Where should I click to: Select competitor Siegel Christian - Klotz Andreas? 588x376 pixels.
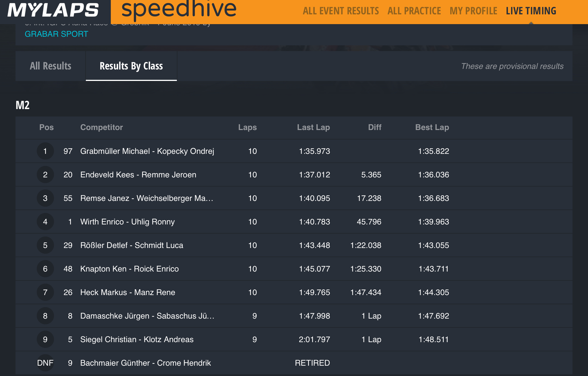137,339
